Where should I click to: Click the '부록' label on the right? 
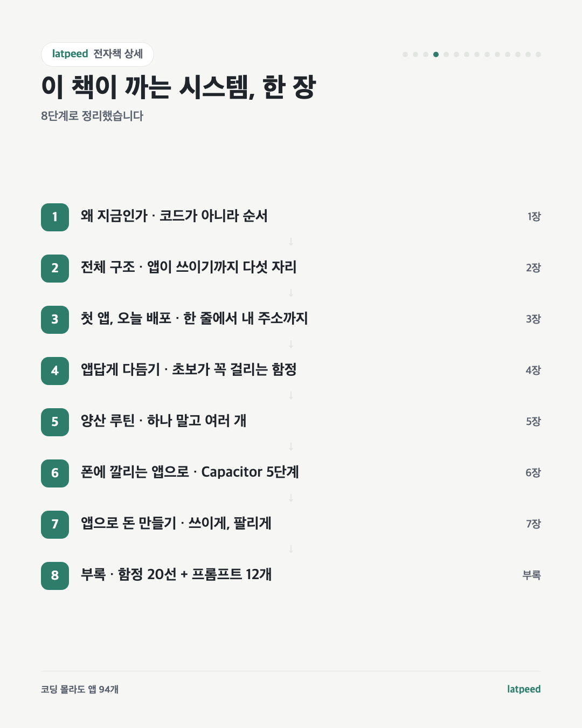tap(532, 575)
